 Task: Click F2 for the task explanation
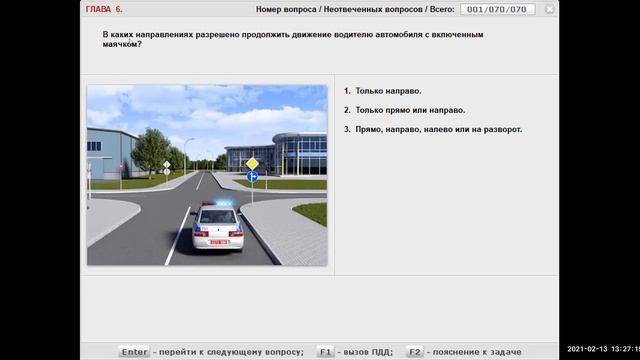tap(415, 352)
